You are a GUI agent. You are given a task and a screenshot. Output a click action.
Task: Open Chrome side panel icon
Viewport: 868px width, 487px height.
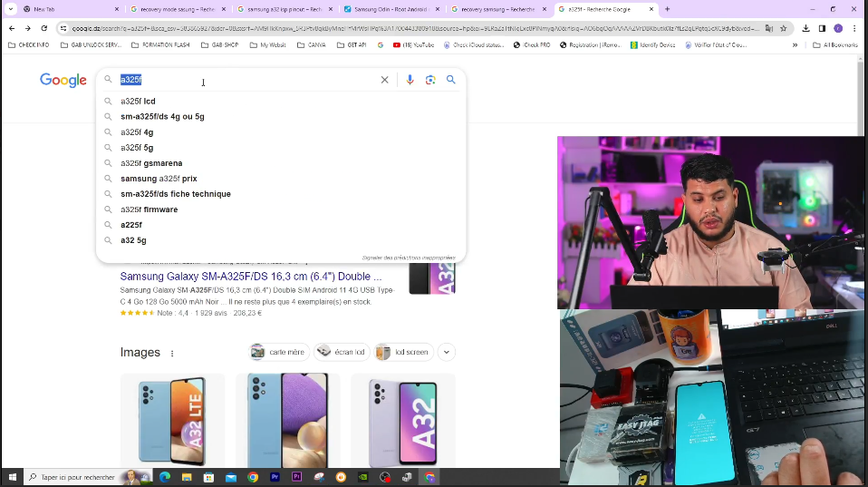click(x=822, y=28)
